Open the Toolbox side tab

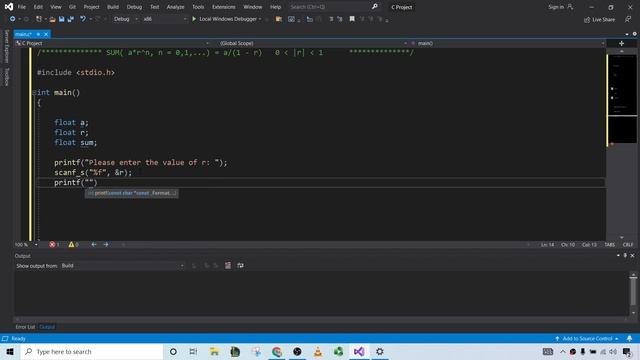(x=6, y=77)
